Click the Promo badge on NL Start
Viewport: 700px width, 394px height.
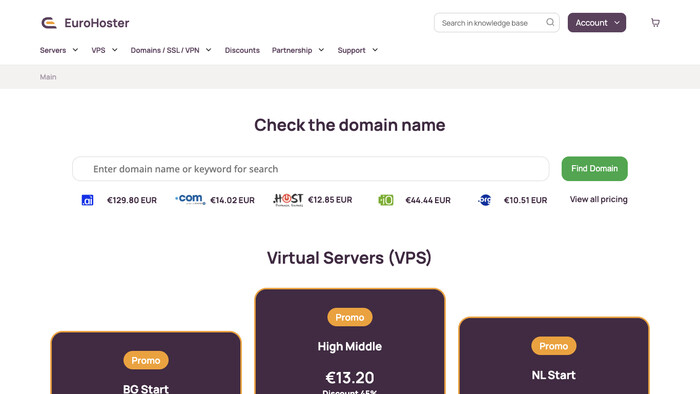pos(554,346)
